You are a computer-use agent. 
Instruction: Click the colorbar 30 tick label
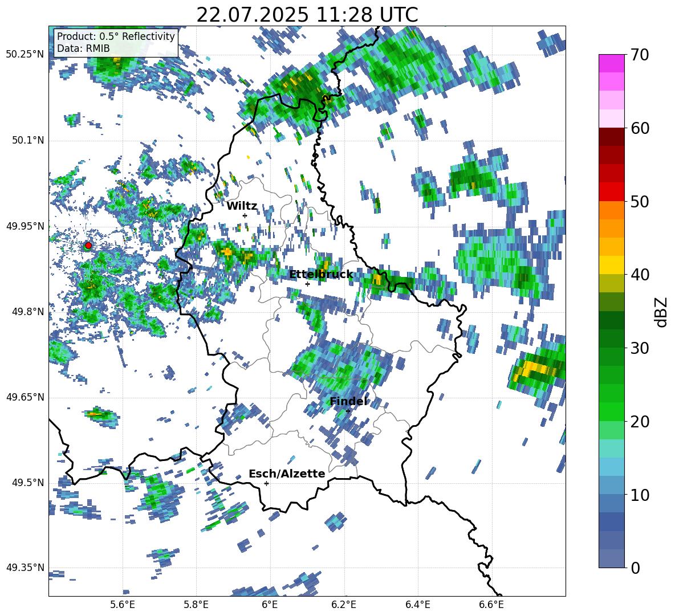coord(640,348)
